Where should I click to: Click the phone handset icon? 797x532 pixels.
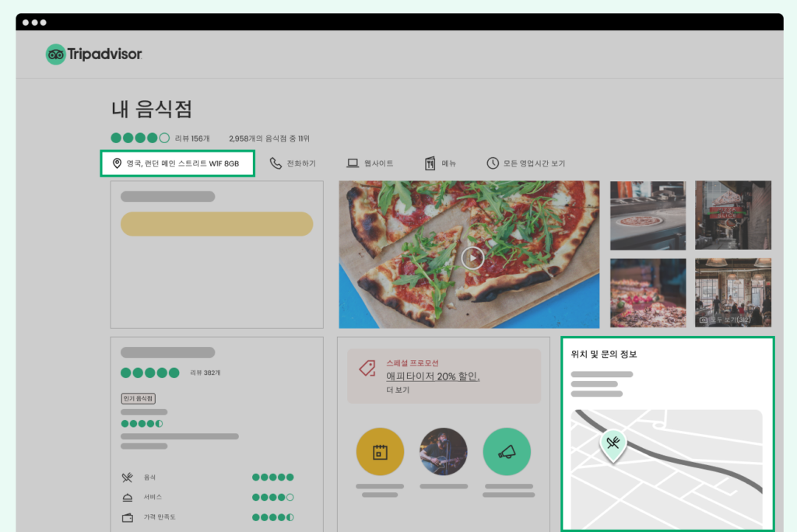276,163
